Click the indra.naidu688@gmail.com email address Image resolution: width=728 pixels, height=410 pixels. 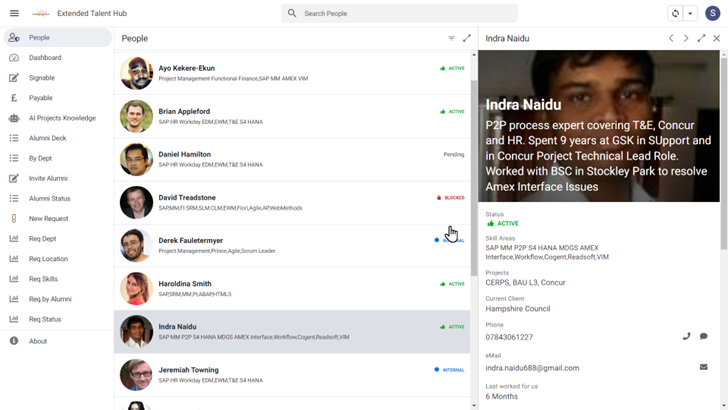(532, 368)
